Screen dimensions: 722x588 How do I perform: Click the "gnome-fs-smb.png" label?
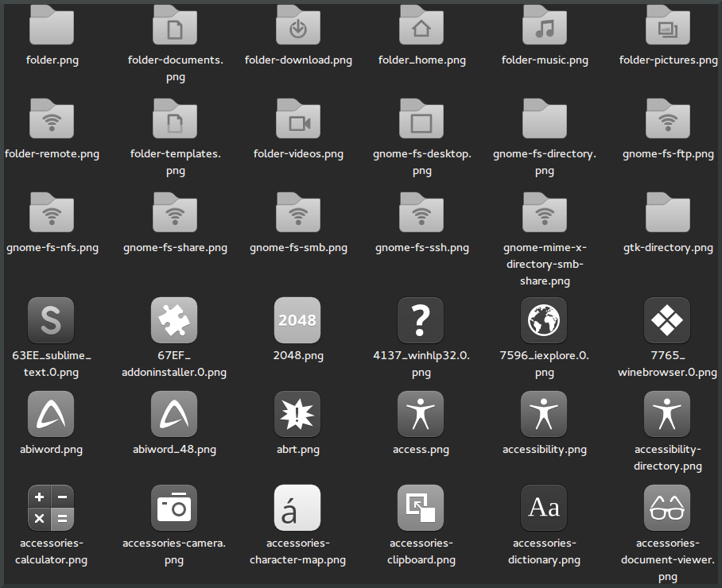298,248
